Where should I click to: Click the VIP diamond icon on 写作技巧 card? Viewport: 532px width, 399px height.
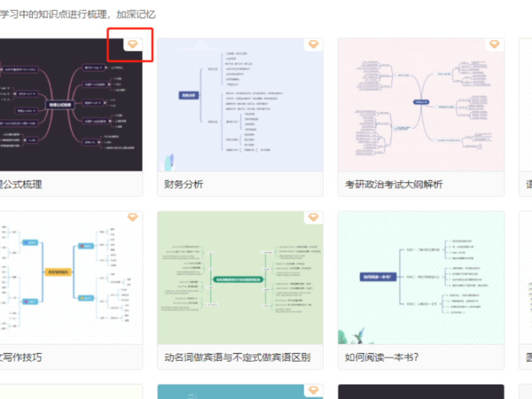(133, 217)
